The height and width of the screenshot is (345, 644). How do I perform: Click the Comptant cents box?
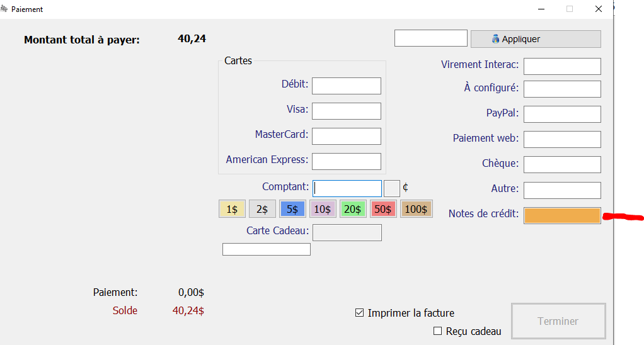point(391,188)
